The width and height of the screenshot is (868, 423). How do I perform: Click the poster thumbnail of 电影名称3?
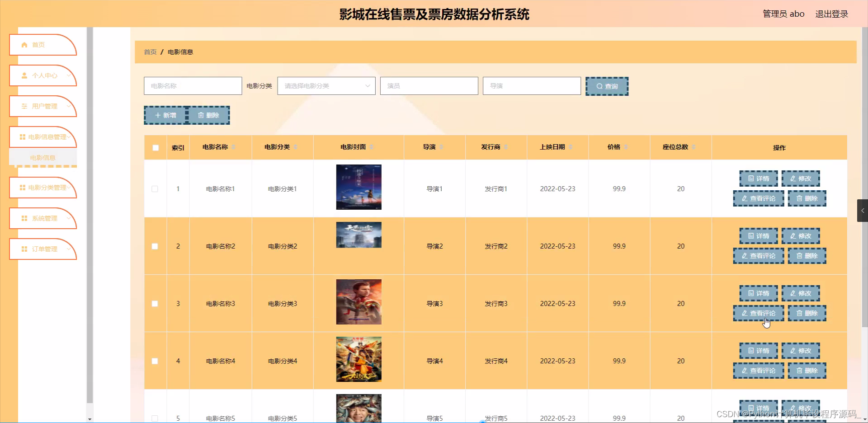359,301
